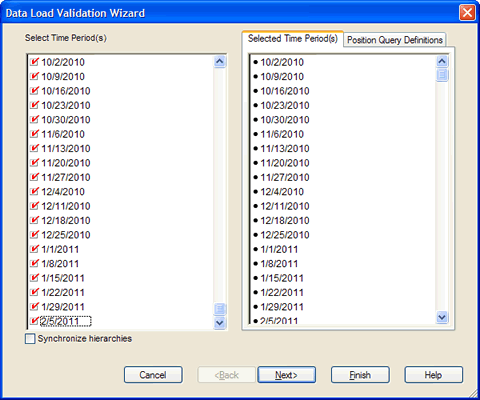The width and height of the screenshot is (480, 400).
Task: Select 10/16/2010 in Selected Time Periods list
Action: 285,91
